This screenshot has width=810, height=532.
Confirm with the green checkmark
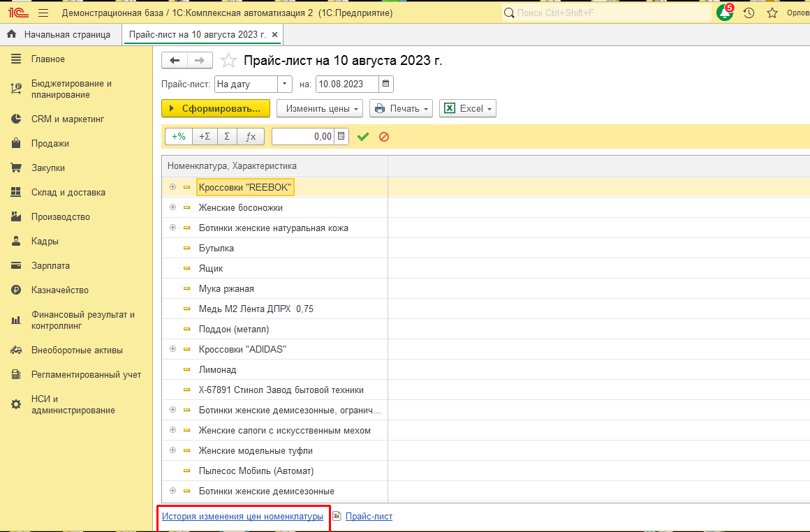tap(363, 136)
